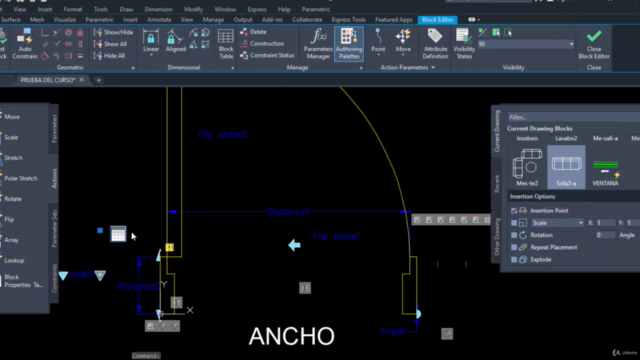
Task: Select the Point parameter tool
Action: [378, 42]
